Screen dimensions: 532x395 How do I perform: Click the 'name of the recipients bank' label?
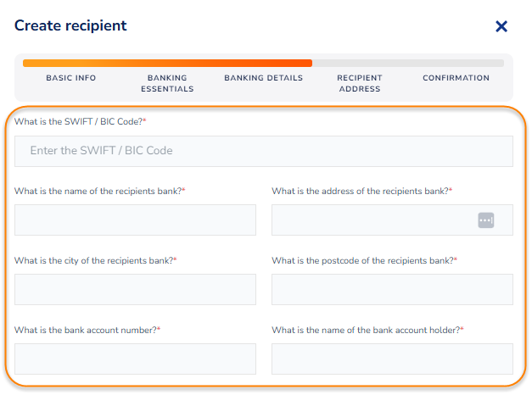click(x=98, y=192)
